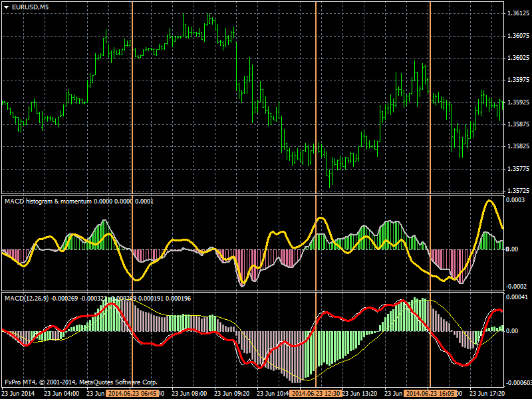The width and height of the screenshot is (532, 399).
Task: Select the 2014.06.23 16:05 time marker label
Action: pos(430,394)
